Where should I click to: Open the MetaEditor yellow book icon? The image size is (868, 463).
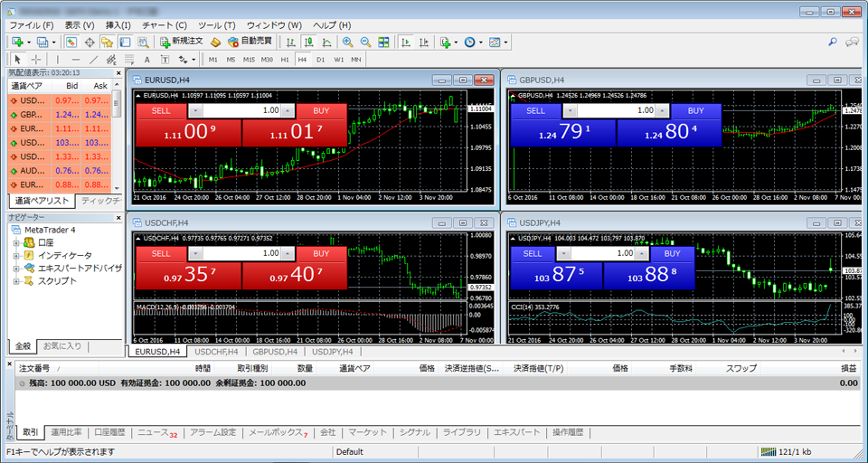pos(216,43)
